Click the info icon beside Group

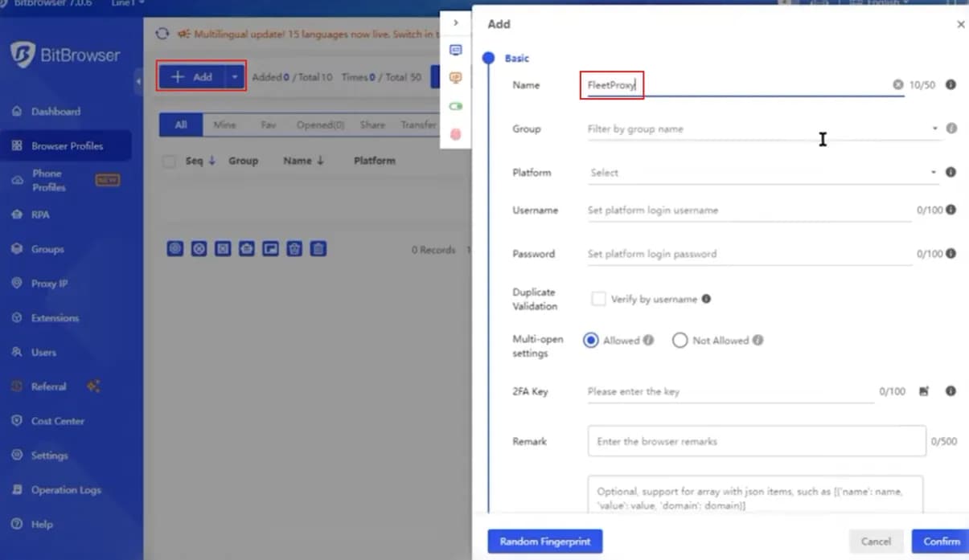click(951, 128)
